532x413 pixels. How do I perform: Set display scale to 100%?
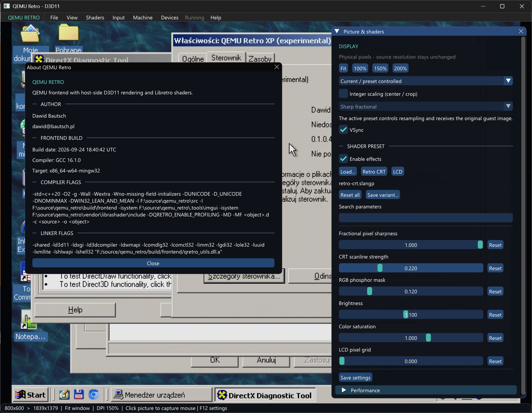[360, 68]
